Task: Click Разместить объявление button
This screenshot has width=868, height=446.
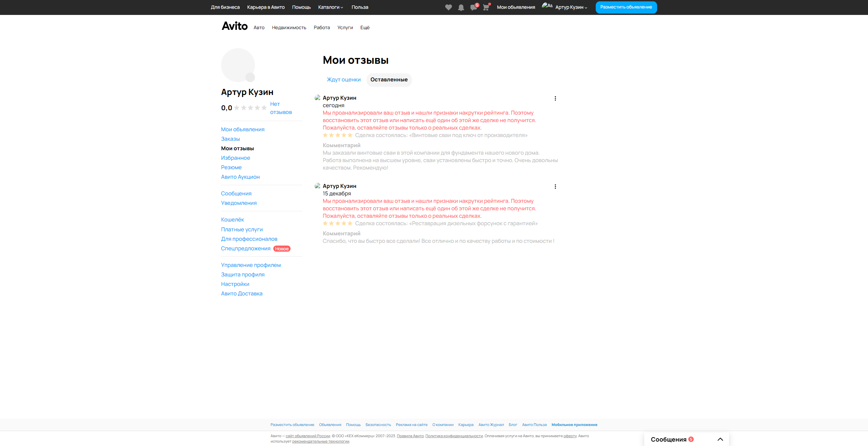Action: (626, 7)
